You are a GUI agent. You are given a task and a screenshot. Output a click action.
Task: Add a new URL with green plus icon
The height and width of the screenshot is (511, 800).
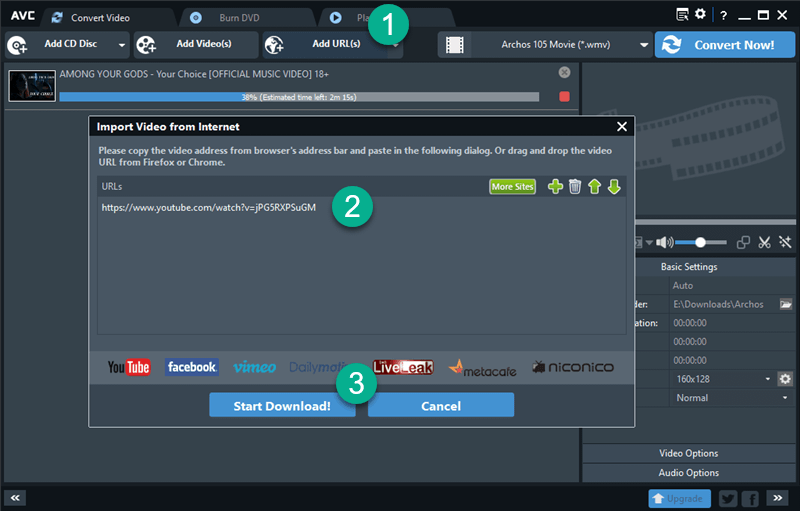pos(555,187)
